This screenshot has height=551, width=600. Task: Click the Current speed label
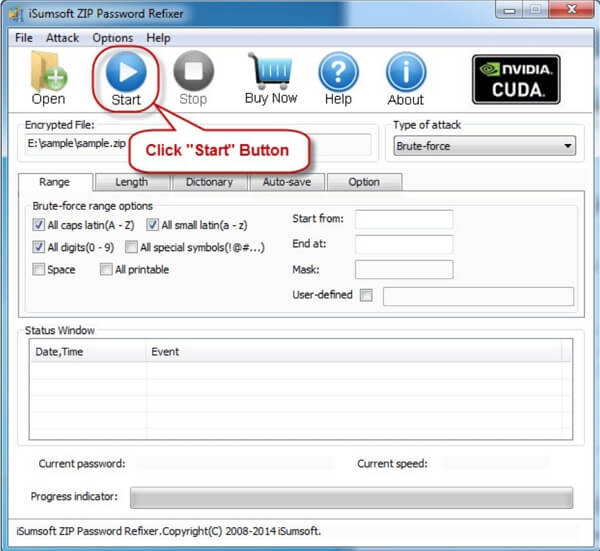point(392,464)
